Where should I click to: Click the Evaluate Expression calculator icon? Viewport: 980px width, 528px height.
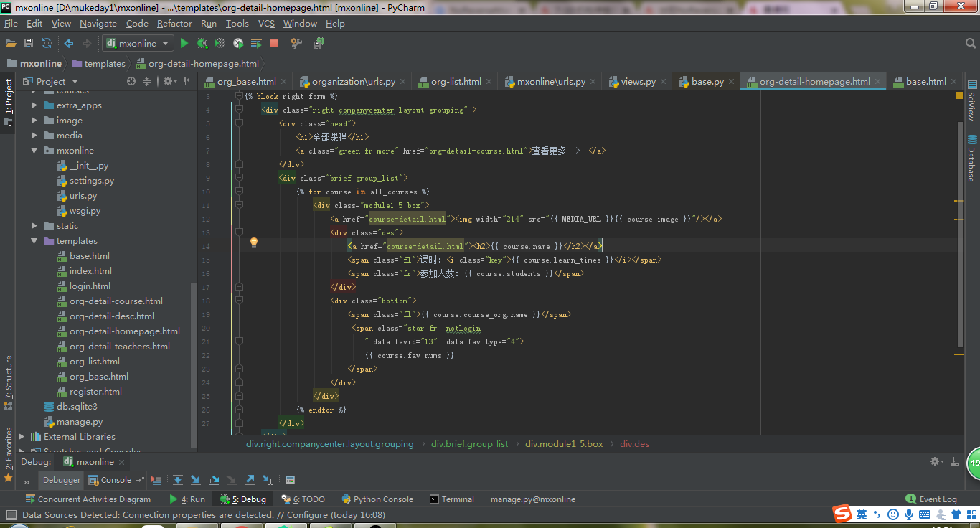coord(290,480)
